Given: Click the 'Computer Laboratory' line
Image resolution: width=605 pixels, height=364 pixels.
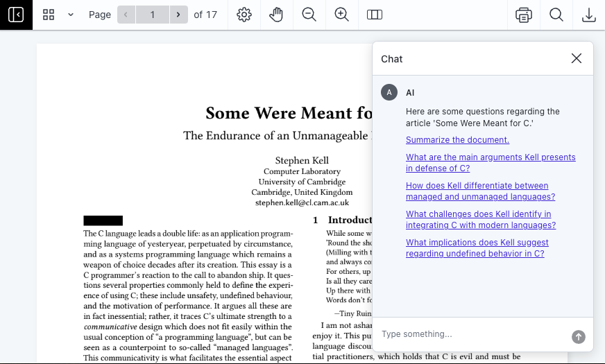Looking at the screenshot, I should click(x=302, y=171).
